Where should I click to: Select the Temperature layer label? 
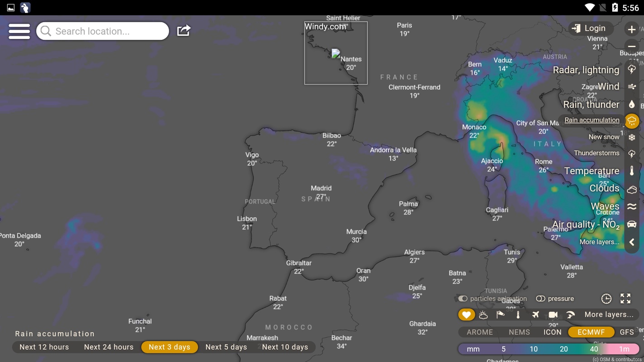tap(591, 171)
